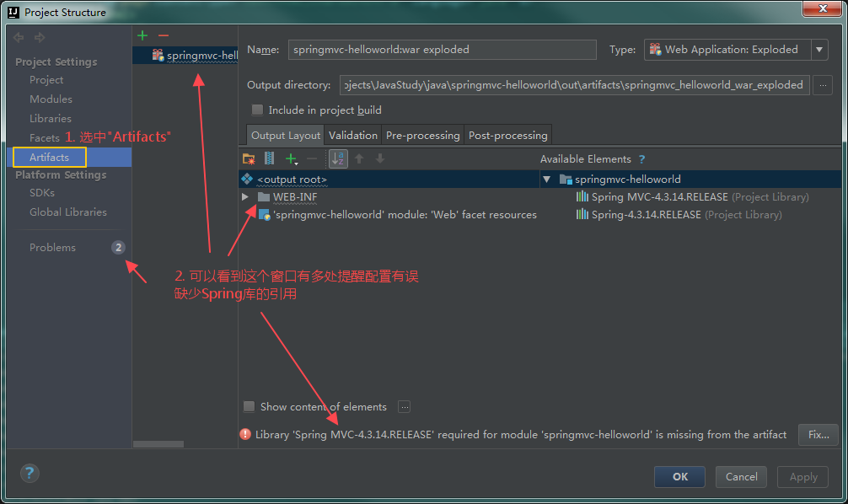Create a new directory in the output layout
This screenshot has width=848, height=504.
click(x=246, y=158)
